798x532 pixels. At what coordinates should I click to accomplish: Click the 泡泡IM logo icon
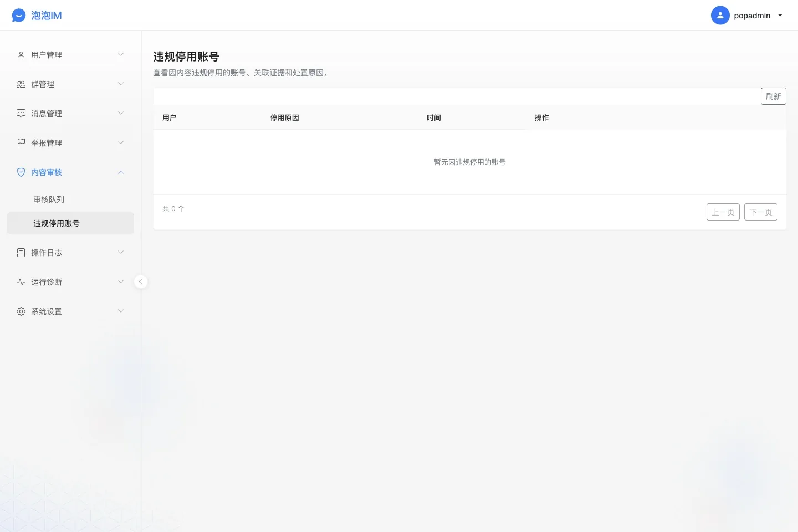coord(19,16)
